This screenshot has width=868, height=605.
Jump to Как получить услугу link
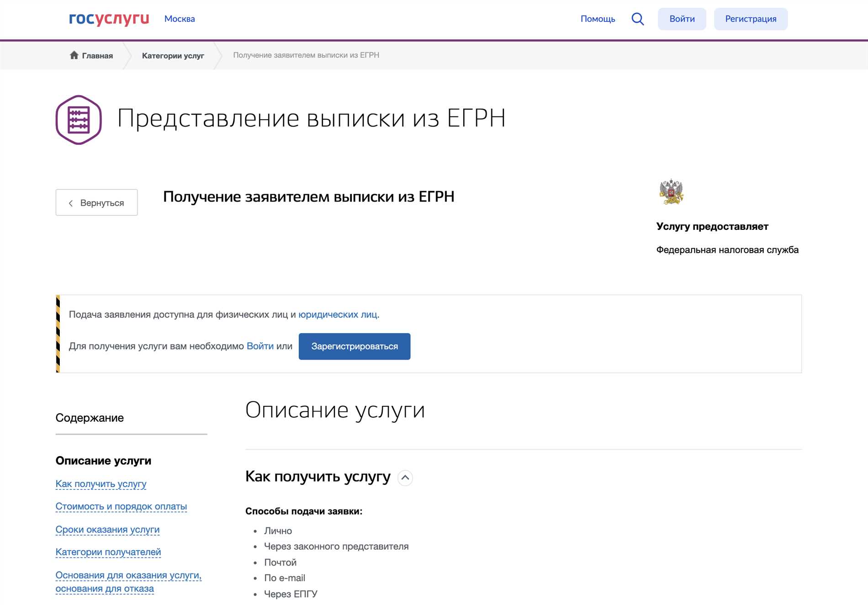click(101, 484)
